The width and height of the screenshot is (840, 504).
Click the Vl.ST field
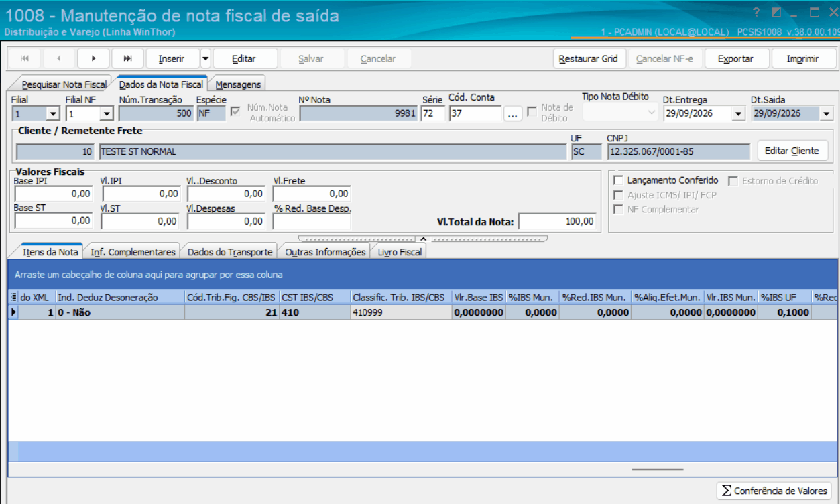[x=140, y=221]
